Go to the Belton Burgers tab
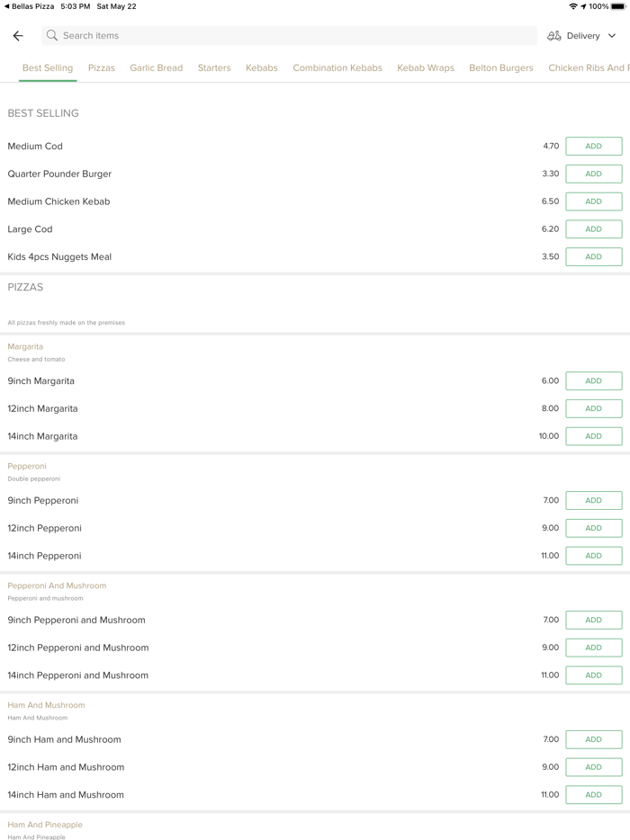Image resolution: width=630 pixels, height=840 pixels. pyautogui.click(x=500, y=67)
